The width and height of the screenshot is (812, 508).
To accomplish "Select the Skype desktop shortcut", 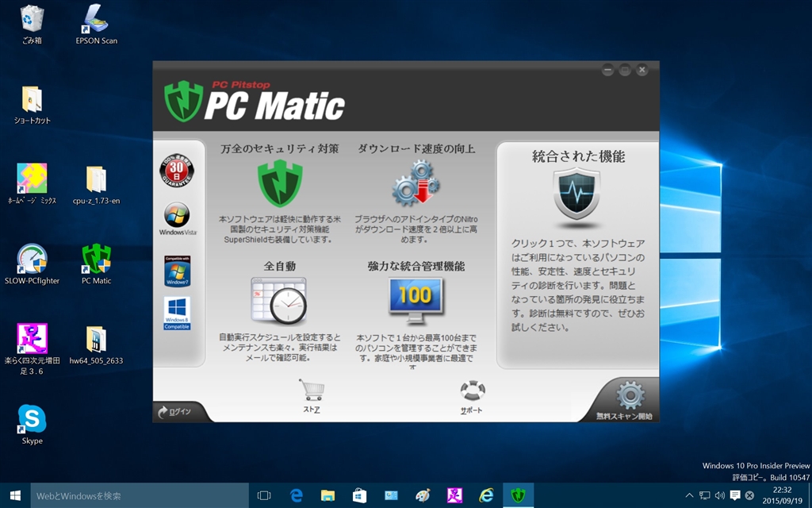I will click(x=32, y=425).
